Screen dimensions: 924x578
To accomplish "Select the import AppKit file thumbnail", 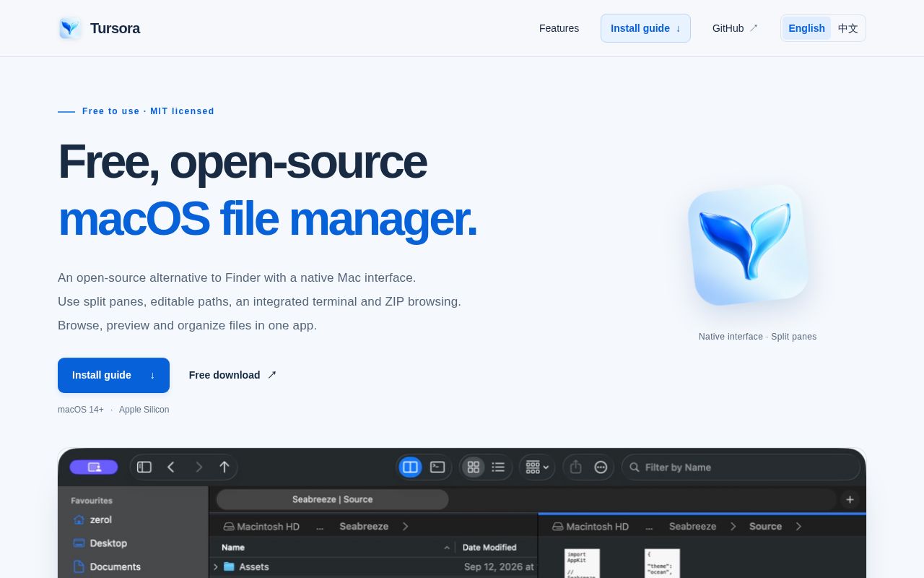I will click(582, 564).
